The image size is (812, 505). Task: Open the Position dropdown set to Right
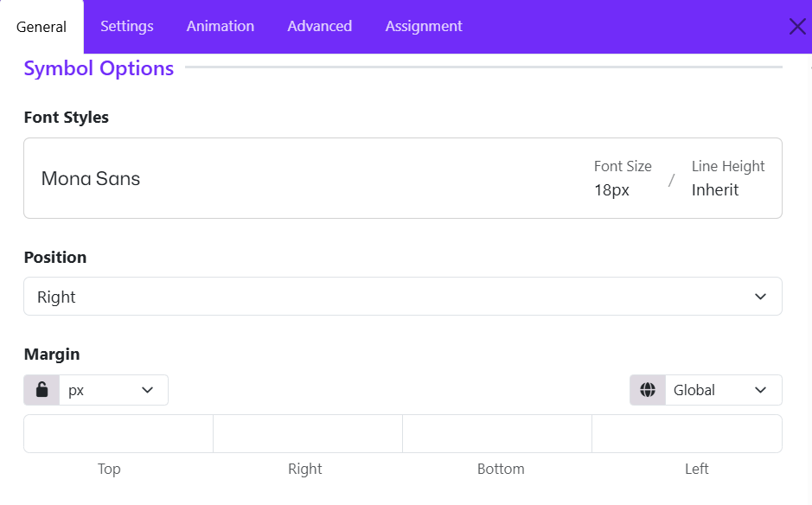pyautogui.click(x=402, y=297)
